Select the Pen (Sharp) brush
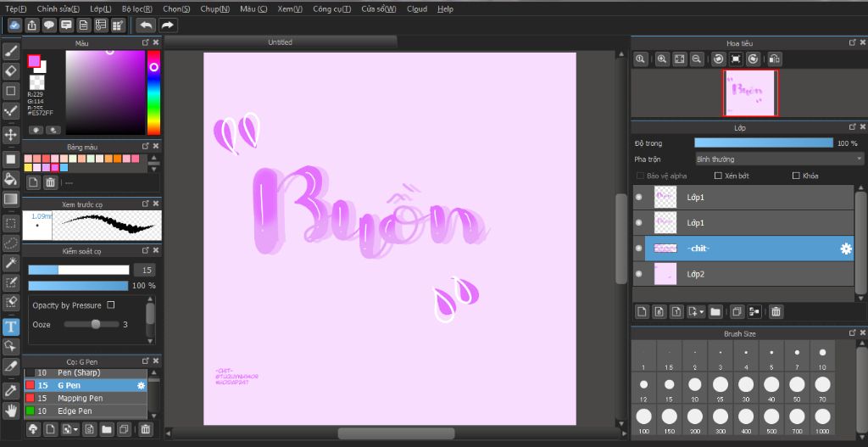The width and height of the screenshot is (868, 447). point(86,372)
